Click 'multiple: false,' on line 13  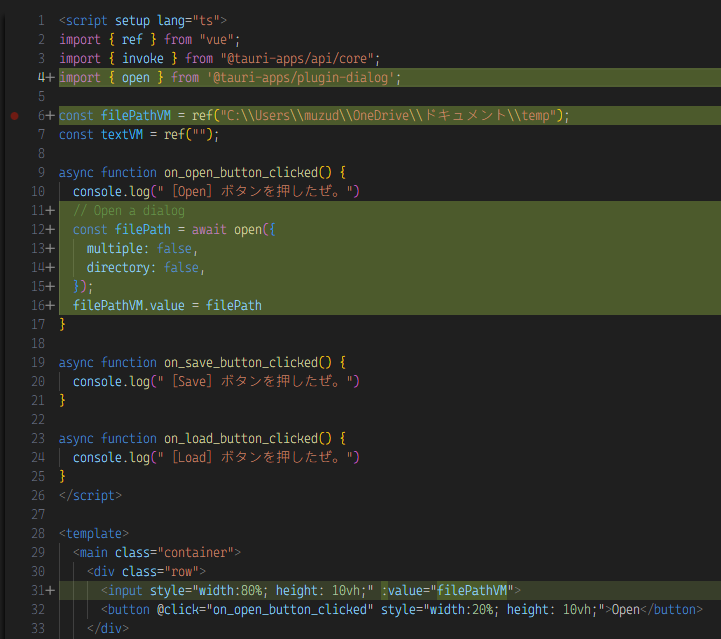(x=142, y=249)
